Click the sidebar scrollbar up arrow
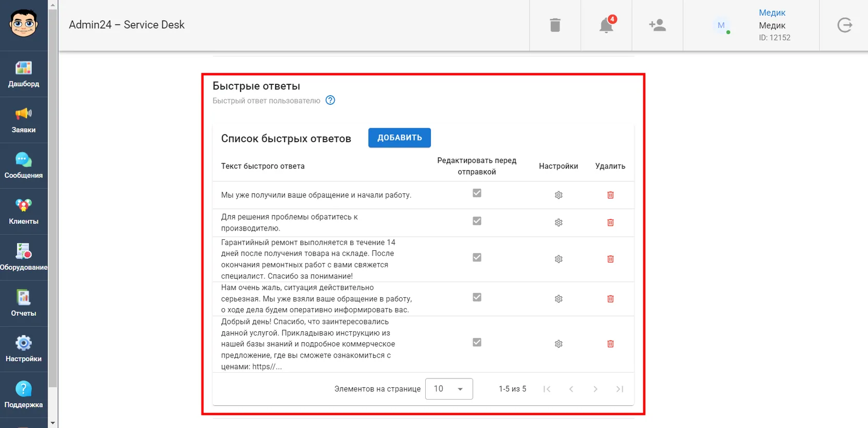Image resolution: width=868 pixels, height=428 pixels. pos(53,5)
